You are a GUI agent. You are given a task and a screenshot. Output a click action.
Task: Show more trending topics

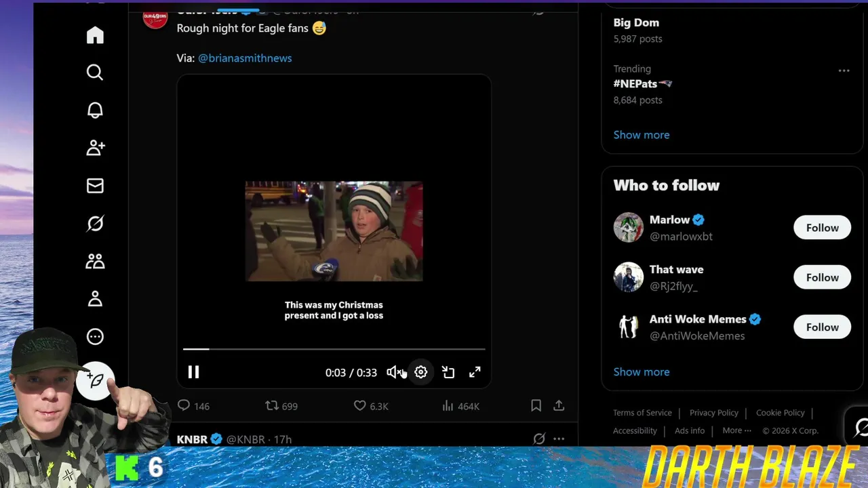click(642, 135)
